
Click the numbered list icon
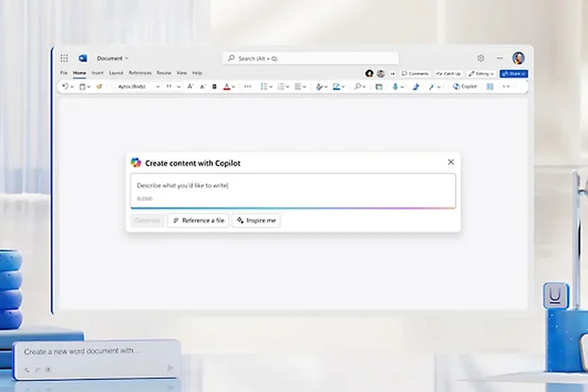click(281, 86)
